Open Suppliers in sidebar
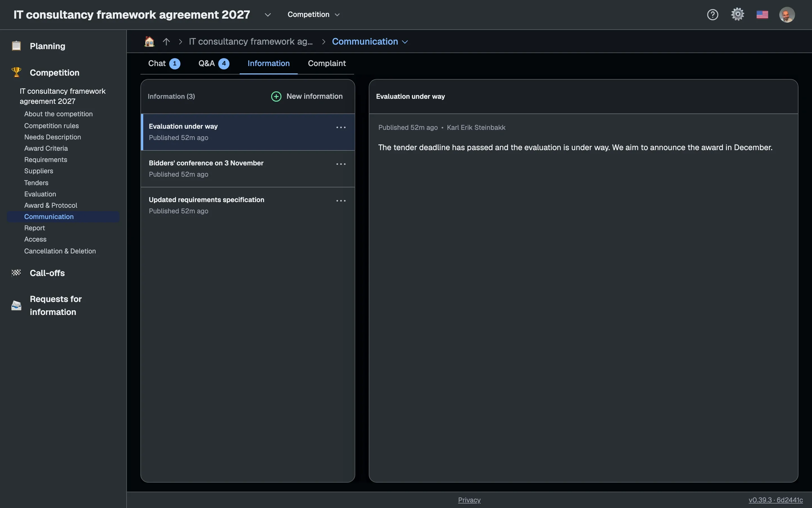Image resolution: width=812 pixels, height=508 pixels. (39, 171)
